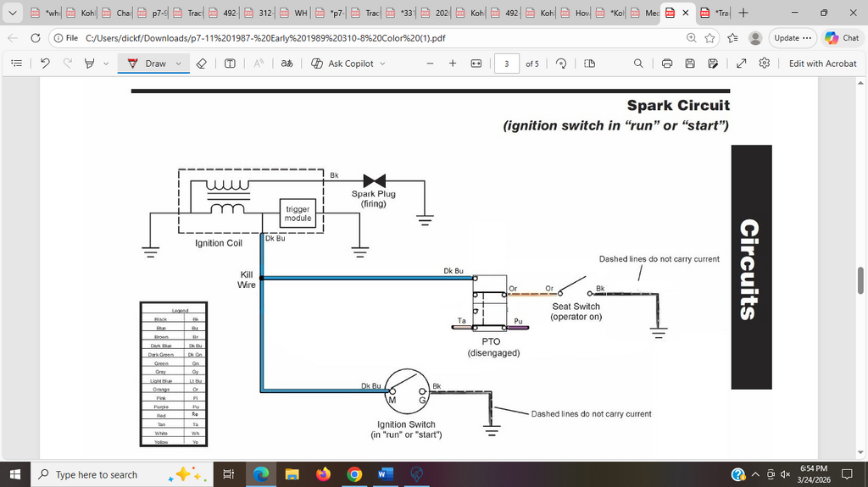The image size is (868, 487).
Task: Bookmark this page with the star
Action: (710, 38)
